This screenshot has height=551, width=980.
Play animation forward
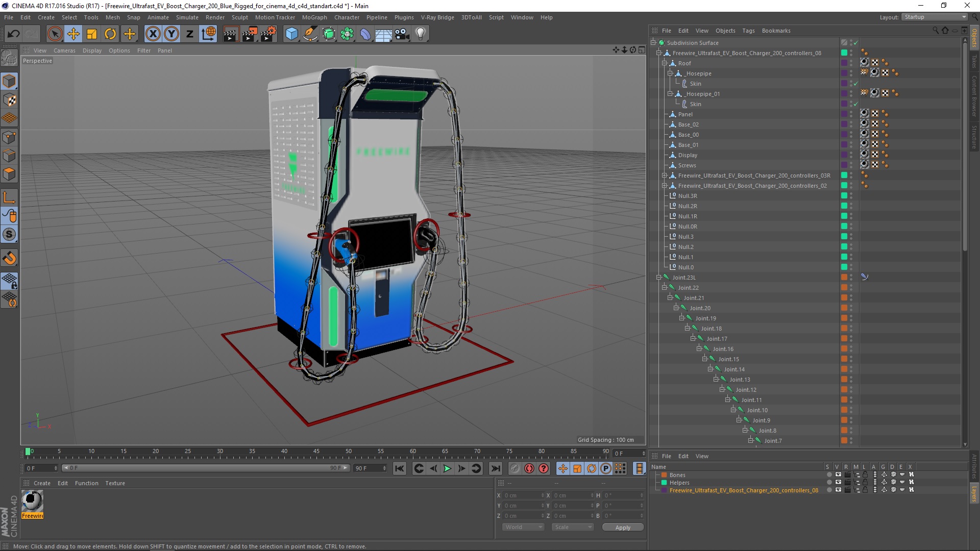click(447, 468)
